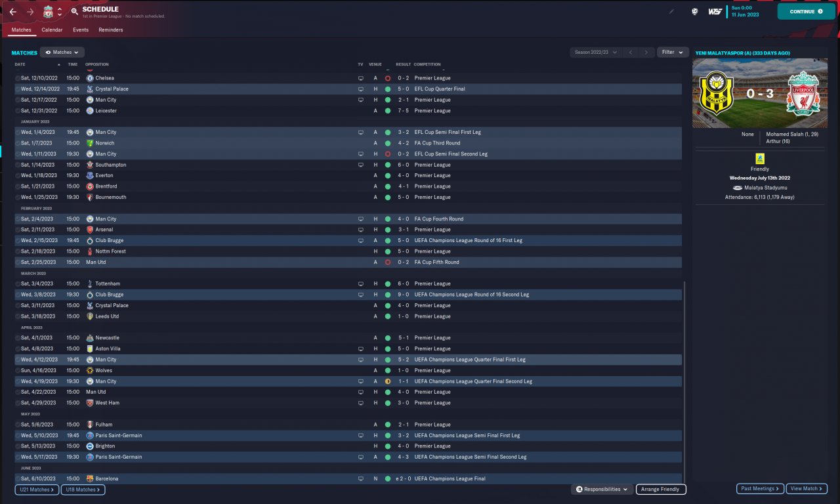Viewport: 840px width, 504px height.
Task: Click the Leeds Utd club badge
Action: click(90, 316)
